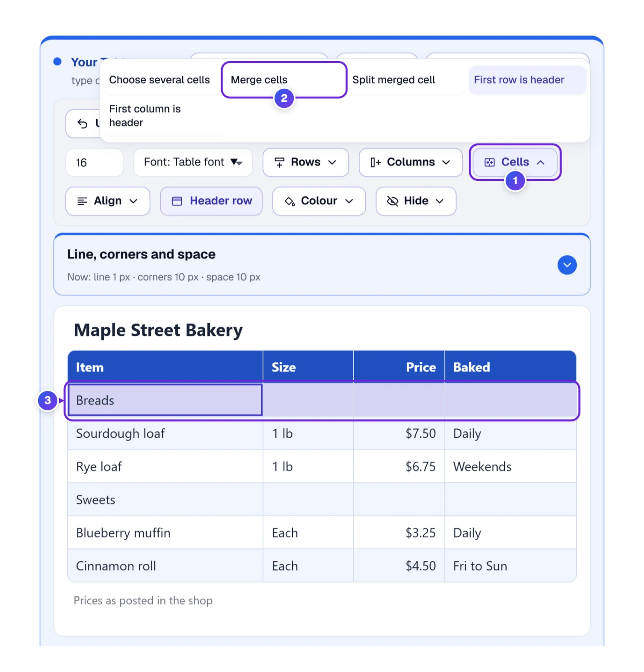Click the Rows insert icon

(279, 162)
